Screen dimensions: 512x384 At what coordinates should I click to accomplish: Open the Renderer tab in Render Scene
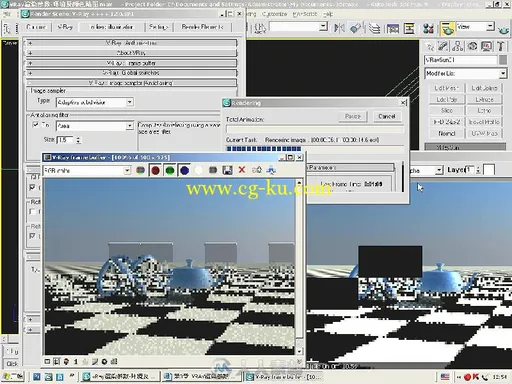tap(65, 27)
